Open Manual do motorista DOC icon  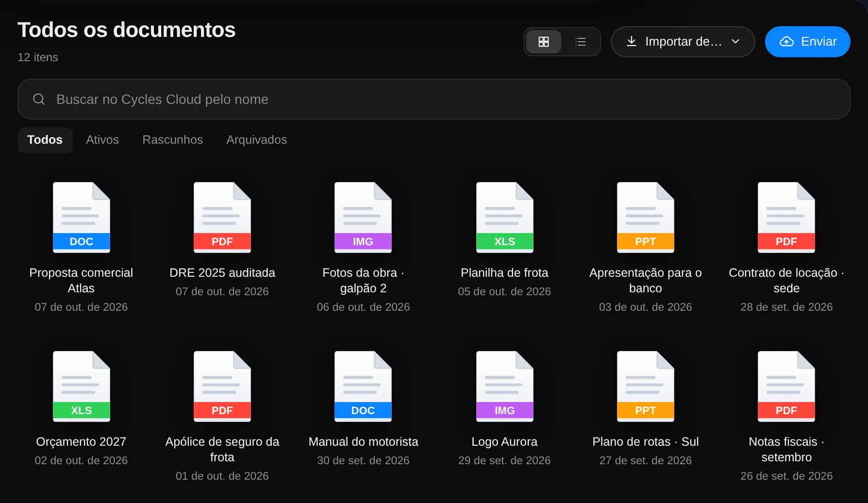coord(363,386)
